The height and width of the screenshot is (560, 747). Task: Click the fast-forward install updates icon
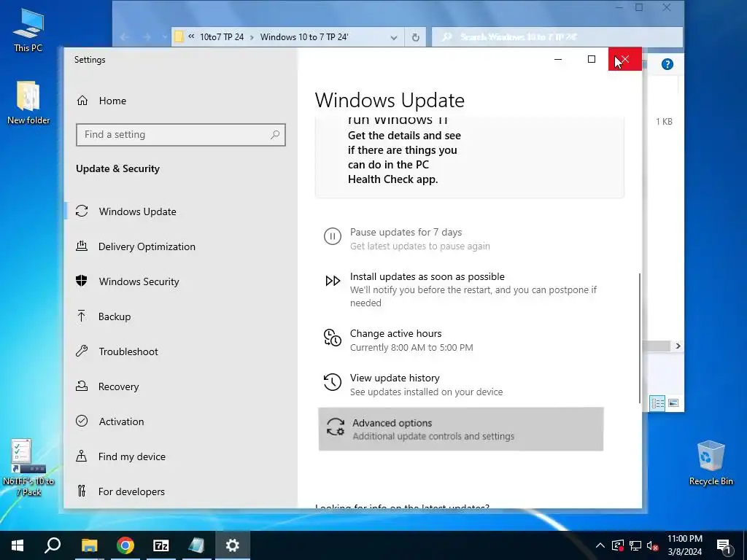tap(333, 281)
